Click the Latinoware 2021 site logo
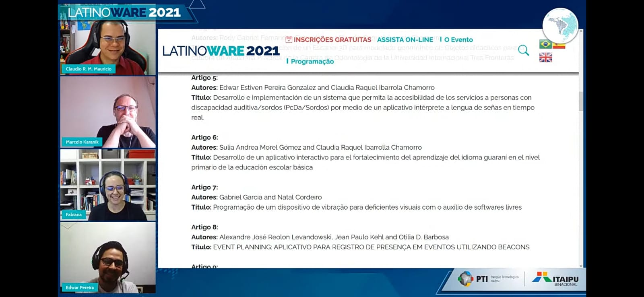644x297 pixels. tap(221, 51)
